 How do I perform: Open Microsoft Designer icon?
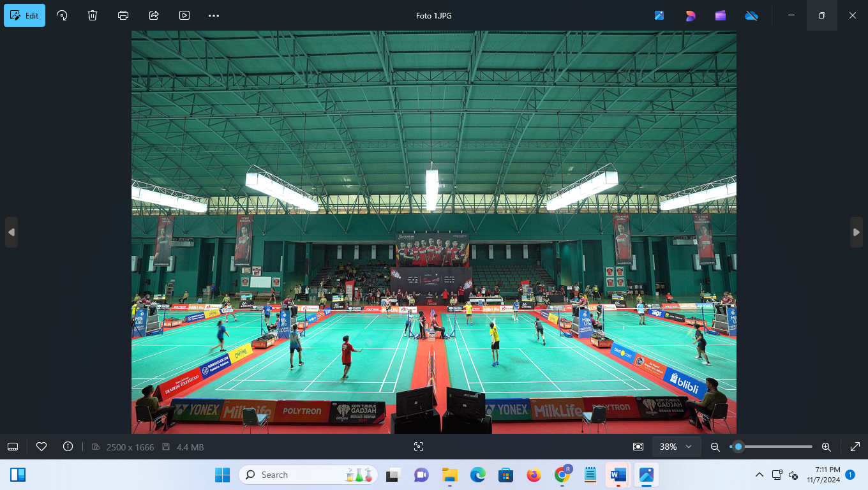[690, 15]
